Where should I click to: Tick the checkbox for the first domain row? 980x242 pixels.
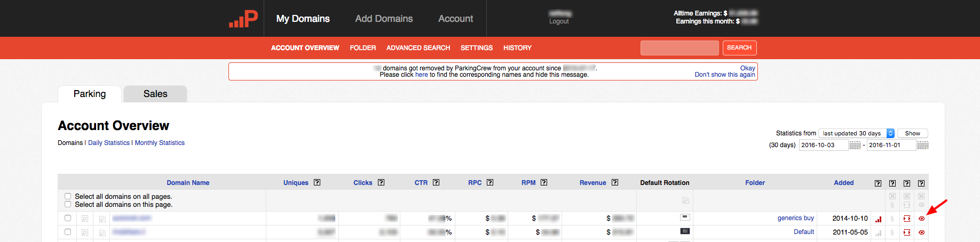(x=68, y=218)
